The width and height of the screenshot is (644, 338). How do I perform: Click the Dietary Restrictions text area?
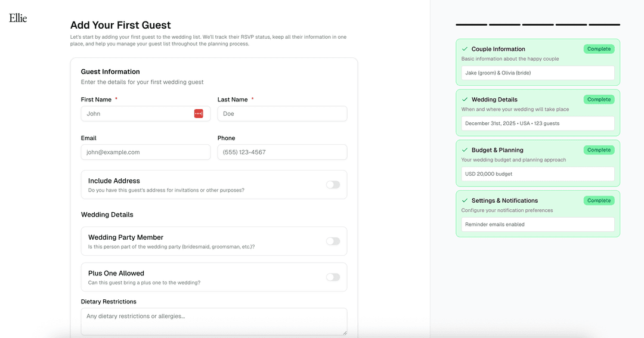213,321
